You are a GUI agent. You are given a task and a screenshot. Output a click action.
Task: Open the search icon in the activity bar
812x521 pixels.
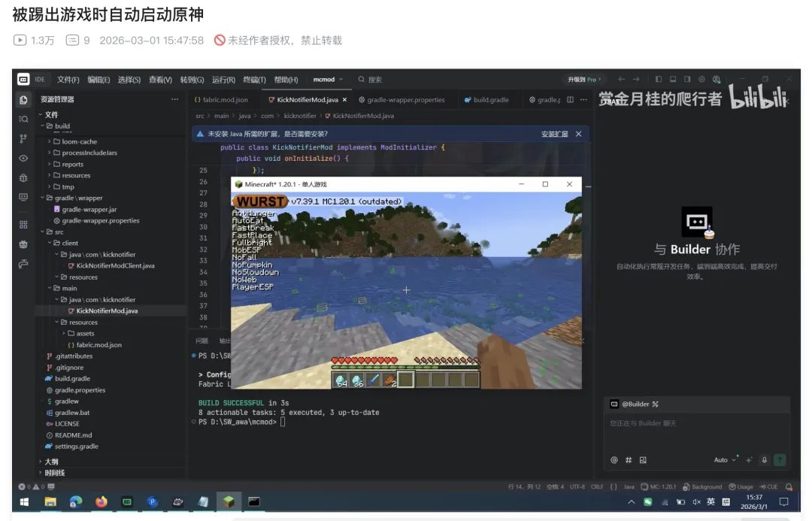(23, 119)
